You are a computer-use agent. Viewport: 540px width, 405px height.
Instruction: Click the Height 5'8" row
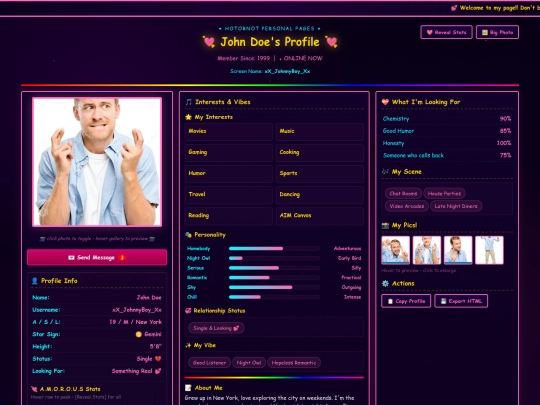(x=97, y=346)
